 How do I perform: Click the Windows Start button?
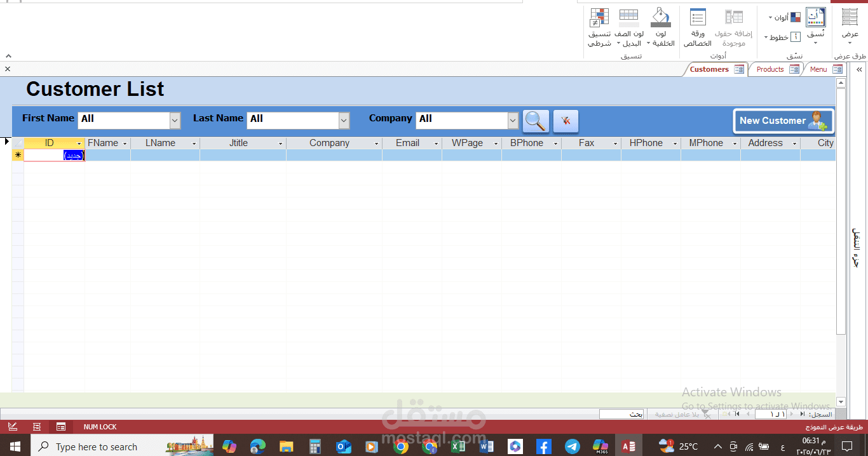point(15,446)
